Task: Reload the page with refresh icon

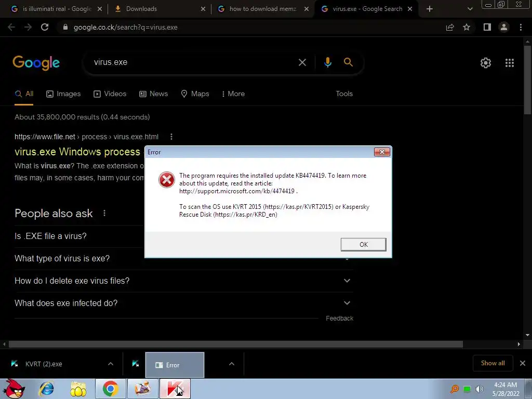Action: (45, 27)
